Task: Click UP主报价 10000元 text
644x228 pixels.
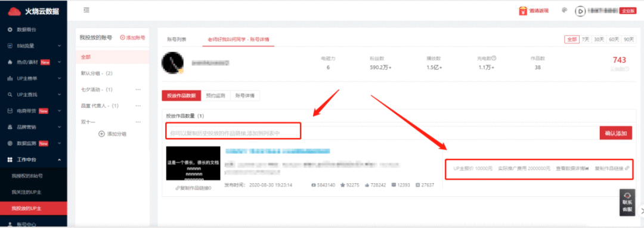Action: click(x=472, y=168)
